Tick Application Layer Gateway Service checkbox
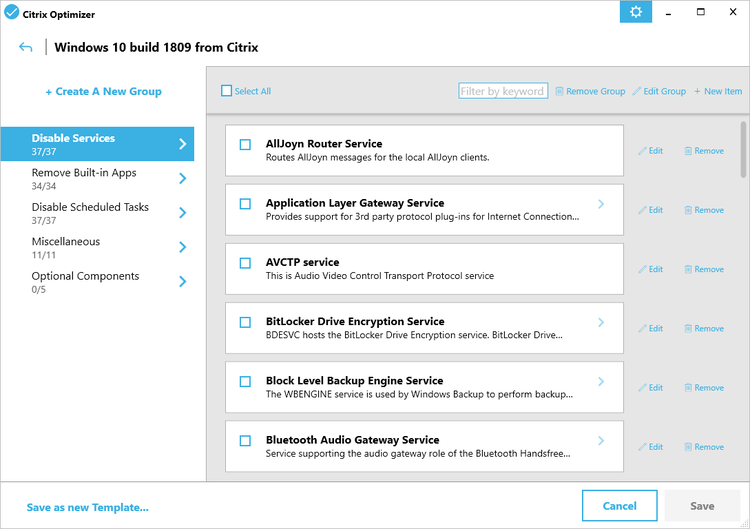This screenshot has height=529, width=750. pos(245,204)
